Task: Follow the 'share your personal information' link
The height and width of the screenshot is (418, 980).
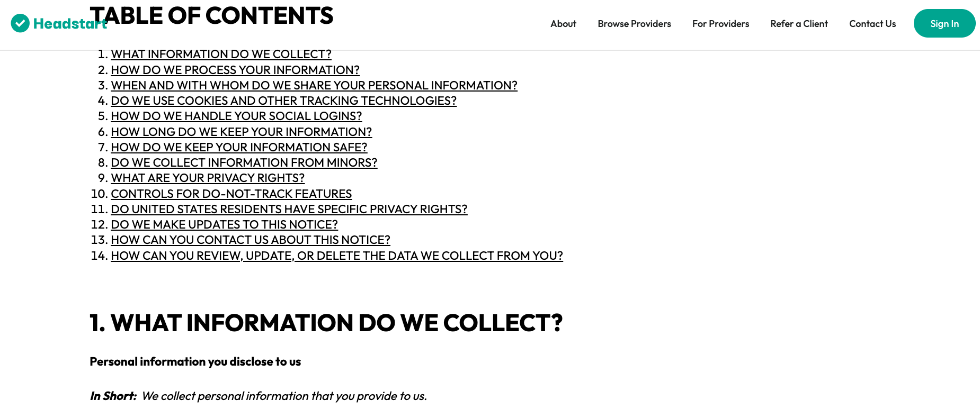Action: [314, 86]
